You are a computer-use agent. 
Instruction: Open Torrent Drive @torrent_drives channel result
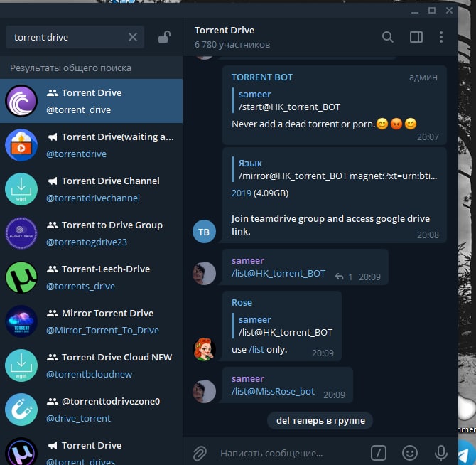(91, 450)
